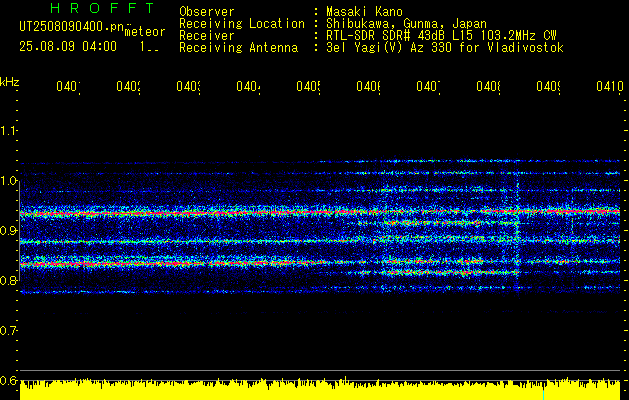Click the Receiving Antenna label
Image resolution: width=629 pixels, height=400 pixels.
click(x=238, y=48)
